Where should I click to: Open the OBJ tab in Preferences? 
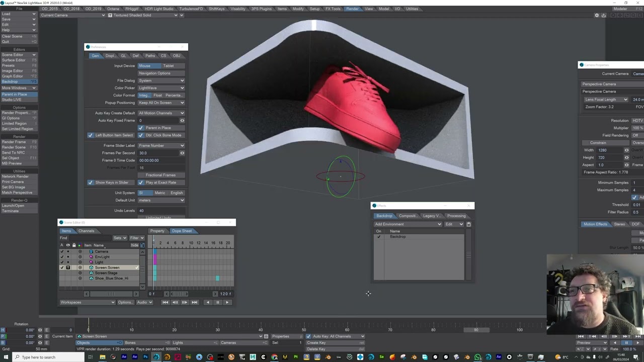click(177, 56)
